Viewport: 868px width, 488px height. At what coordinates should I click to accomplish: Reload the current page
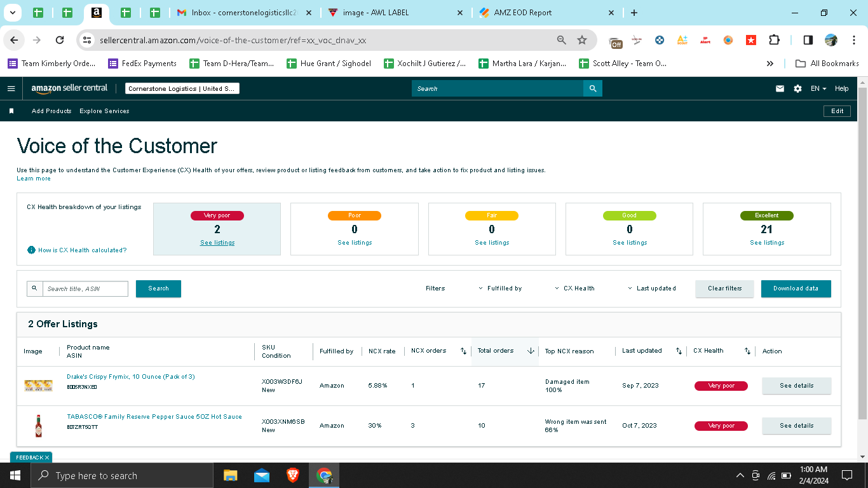(60, 40)
